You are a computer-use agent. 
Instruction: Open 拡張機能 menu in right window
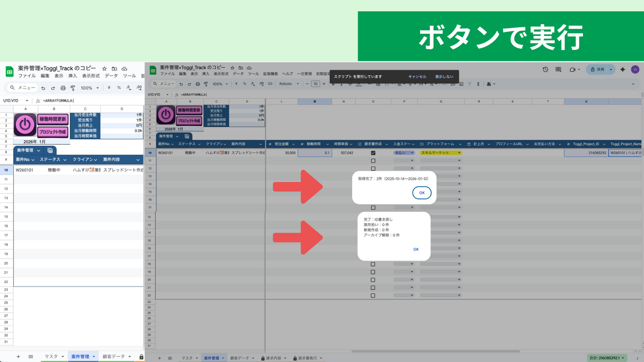[x=270, y=74]
